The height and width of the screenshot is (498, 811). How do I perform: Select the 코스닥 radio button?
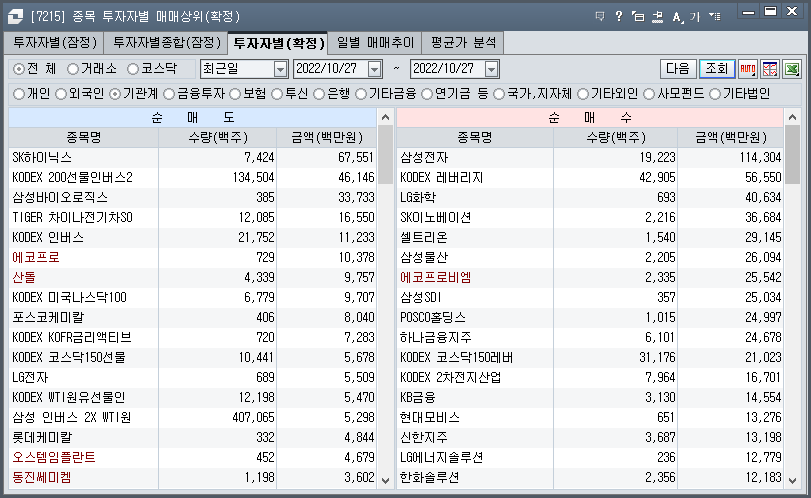click(133, 68)
